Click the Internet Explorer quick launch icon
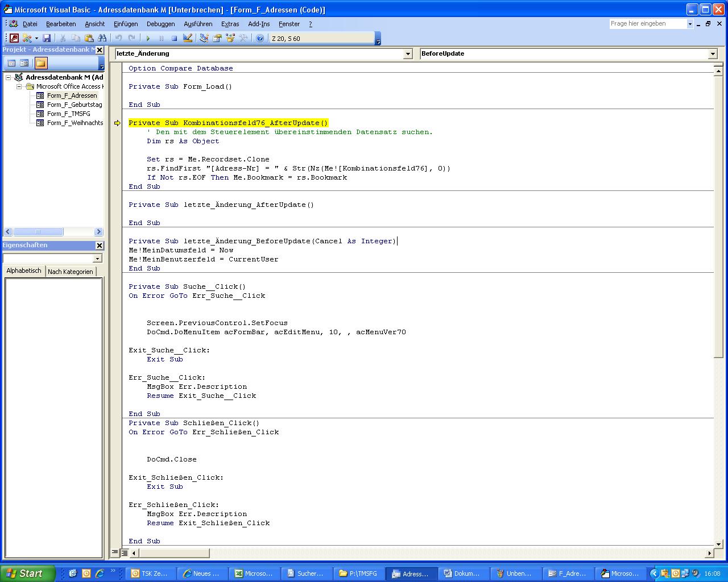Screen dimensions: 728x582 point(99,573)
